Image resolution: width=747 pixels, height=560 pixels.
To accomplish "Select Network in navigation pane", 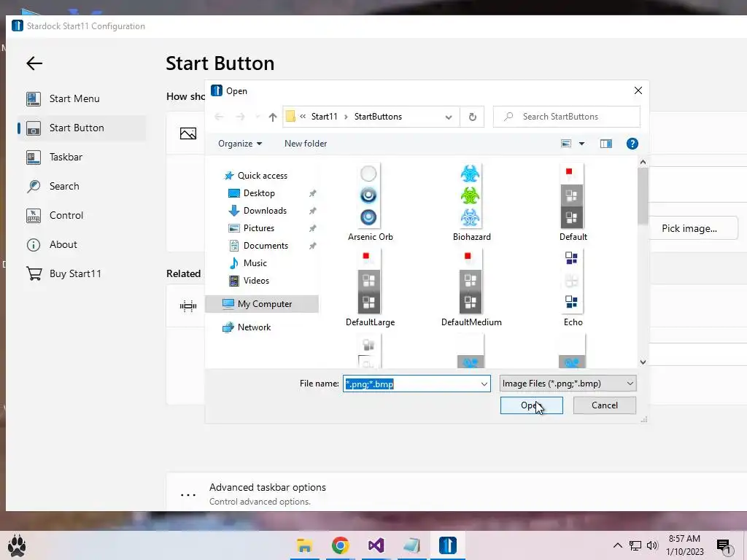I will pyautogui.click(x=254, y=327).
